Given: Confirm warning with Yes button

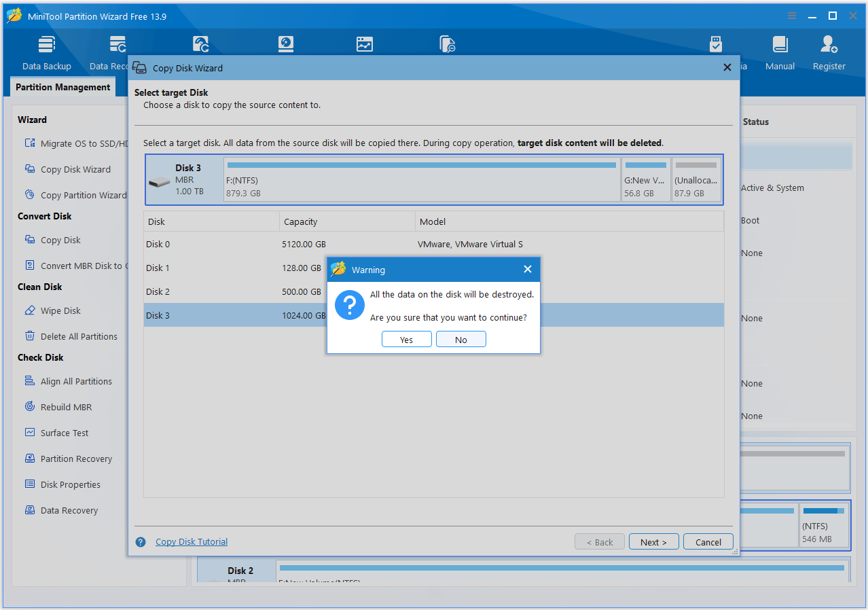Looking at the screenshot, I should click(x=406, y=340).
